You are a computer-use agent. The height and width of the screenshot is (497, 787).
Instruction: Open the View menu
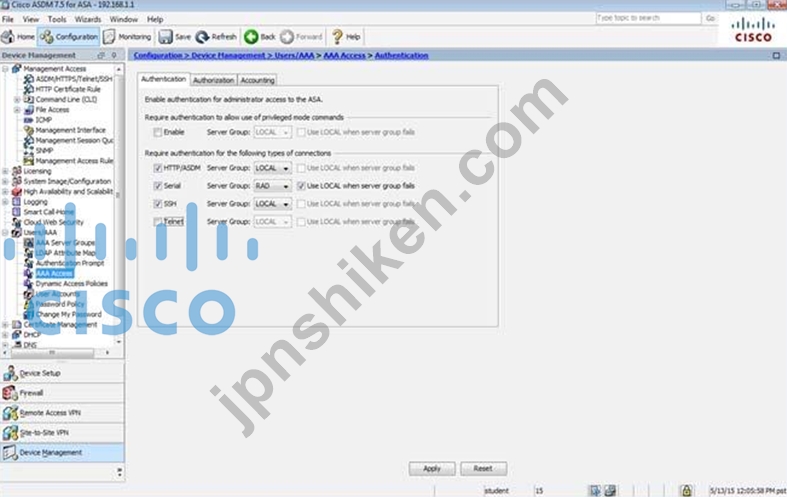31,19
